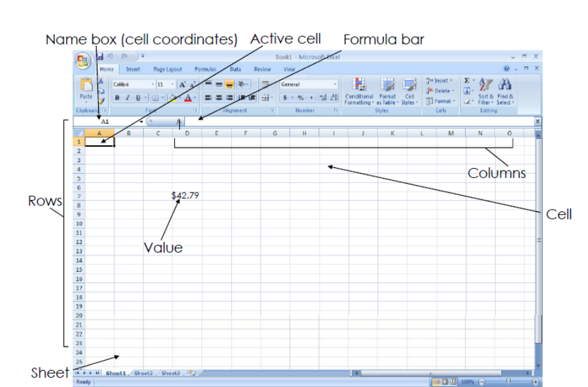Set middle vertical alignment
The image size is (588, 387).
point(219,84)
